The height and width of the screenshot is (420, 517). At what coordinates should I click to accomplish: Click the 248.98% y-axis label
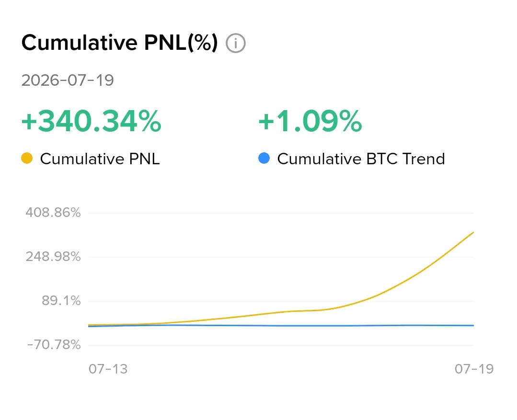point(53,257)
